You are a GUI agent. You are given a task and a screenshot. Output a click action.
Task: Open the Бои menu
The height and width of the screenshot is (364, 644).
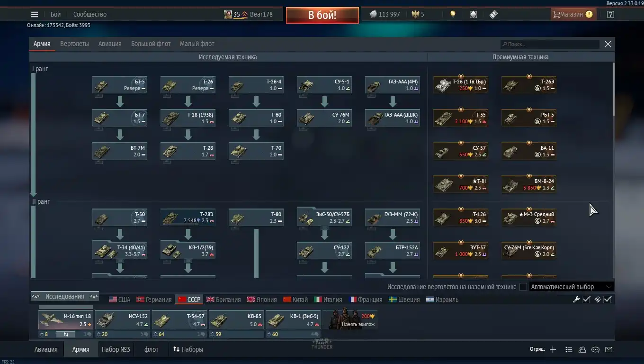pos(56,14)
